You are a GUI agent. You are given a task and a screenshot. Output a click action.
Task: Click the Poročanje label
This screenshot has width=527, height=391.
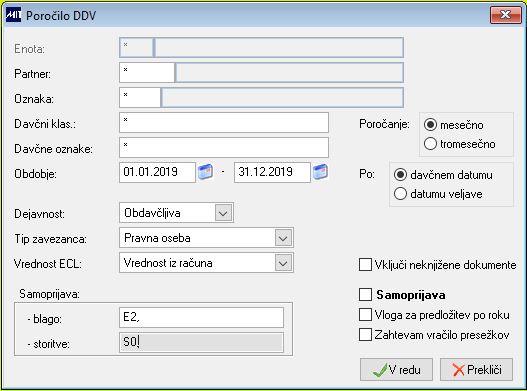point(384,124)
